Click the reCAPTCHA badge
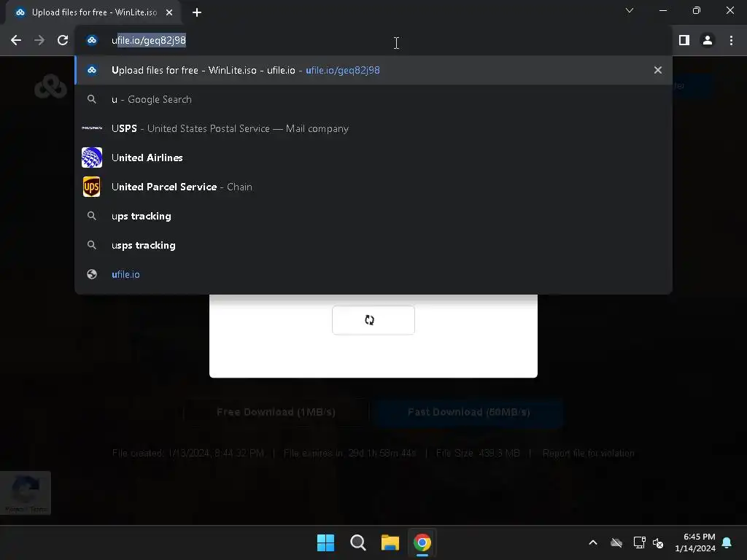 pos(26,493)
